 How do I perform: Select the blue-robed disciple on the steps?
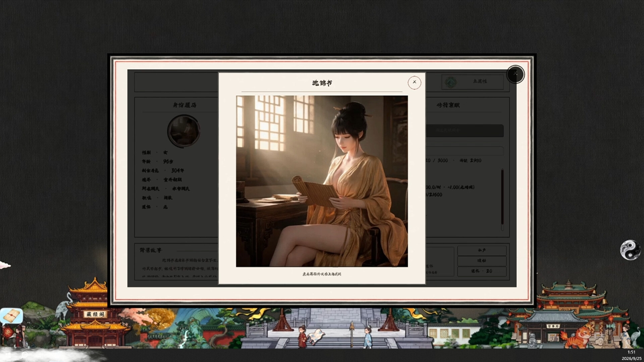click(368, 336)
